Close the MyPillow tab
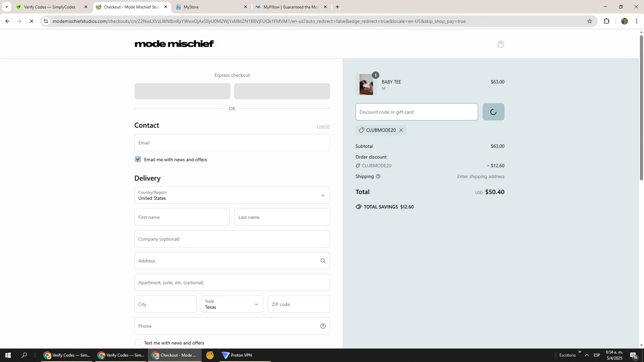 point(325,7)
